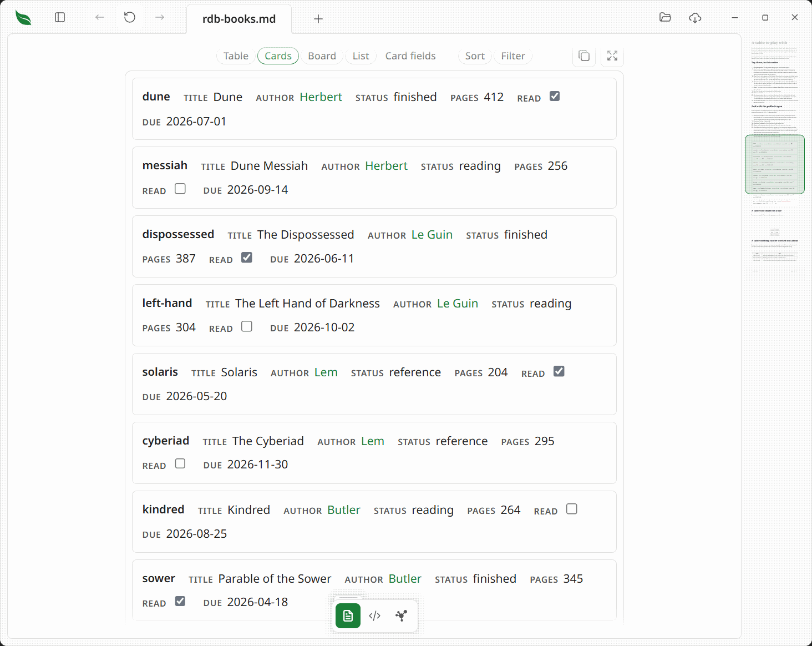Follow the Le Guin author link on dispossessed
The height and width of the screenshot is (646, 812).
[432, 235]
